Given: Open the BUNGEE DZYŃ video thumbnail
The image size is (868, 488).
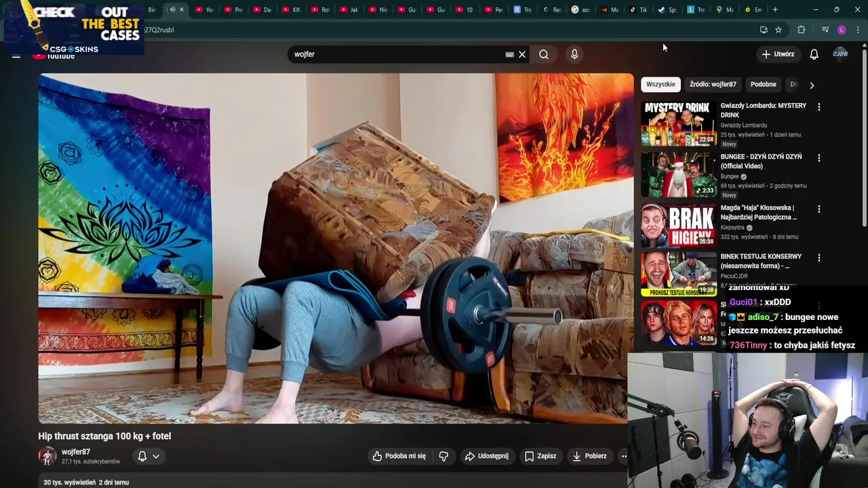Looking at the screenshot, I should (679, 174).
